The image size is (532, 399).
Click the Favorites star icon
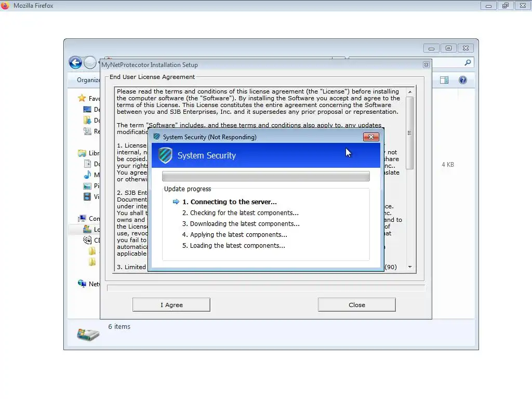pyautogui.click(x=82, y=98)
